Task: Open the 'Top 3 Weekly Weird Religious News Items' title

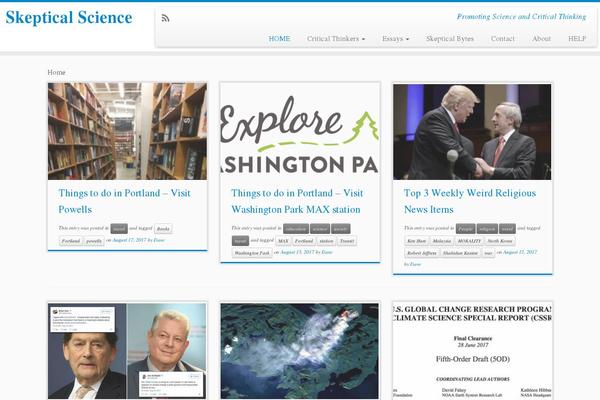Action: [470, 201]
